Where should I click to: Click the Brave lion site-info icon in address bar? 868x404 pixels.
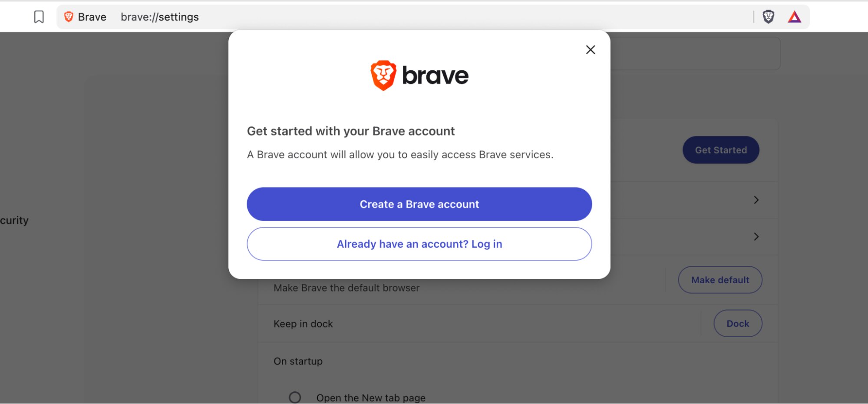point(69,17)
